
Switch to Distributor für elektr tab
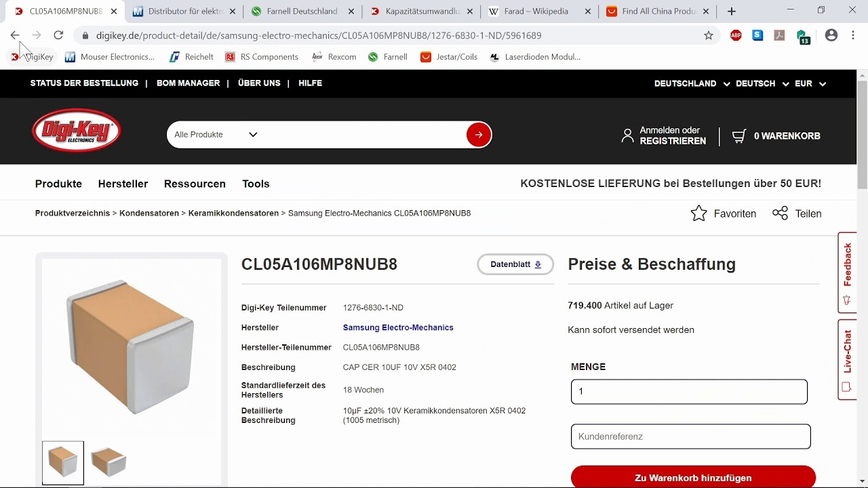pyautogui.click(x=184, y=12)
